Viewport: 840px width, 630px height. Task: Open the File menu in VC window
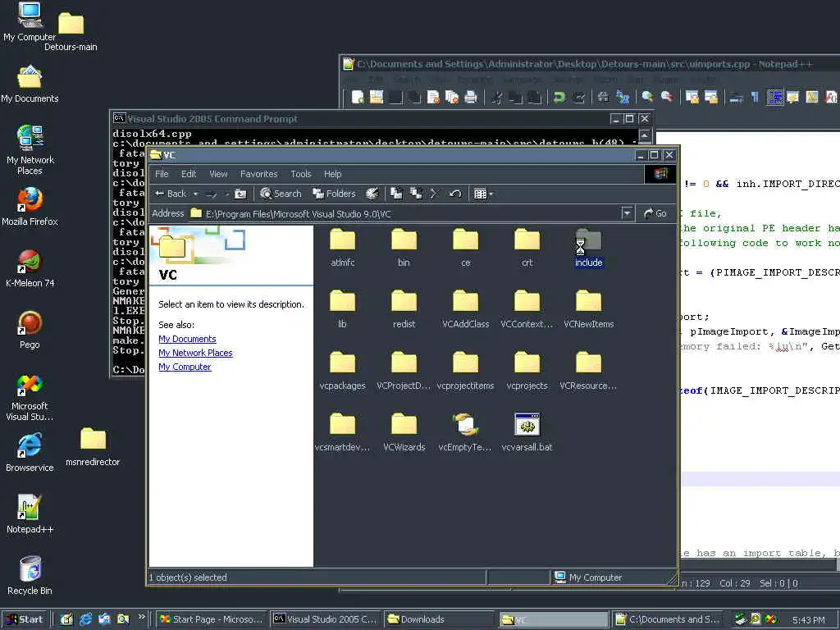point(162,174)
